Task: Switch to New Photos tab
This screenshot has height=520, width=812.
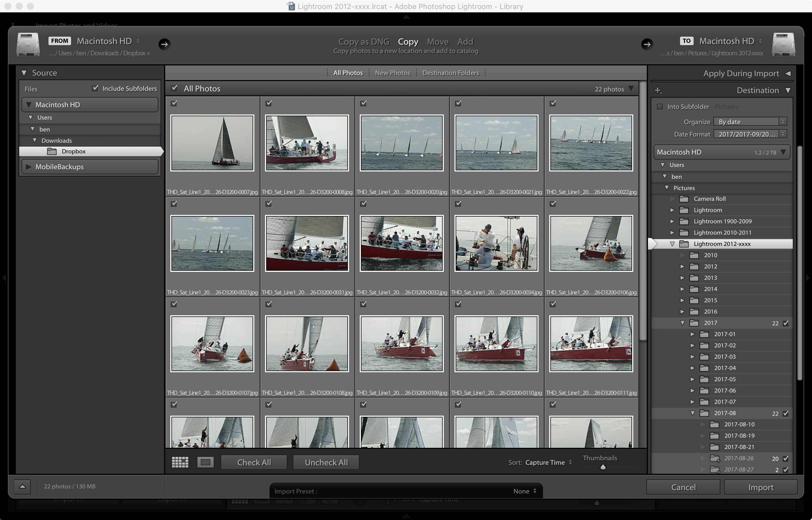Action: pos(392,72)
